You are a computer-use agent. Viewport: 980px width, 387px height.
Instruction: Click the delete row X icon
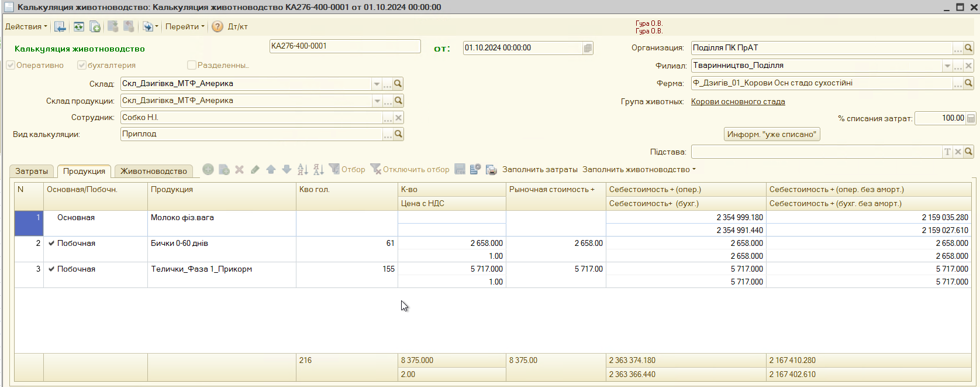(239, 170)
